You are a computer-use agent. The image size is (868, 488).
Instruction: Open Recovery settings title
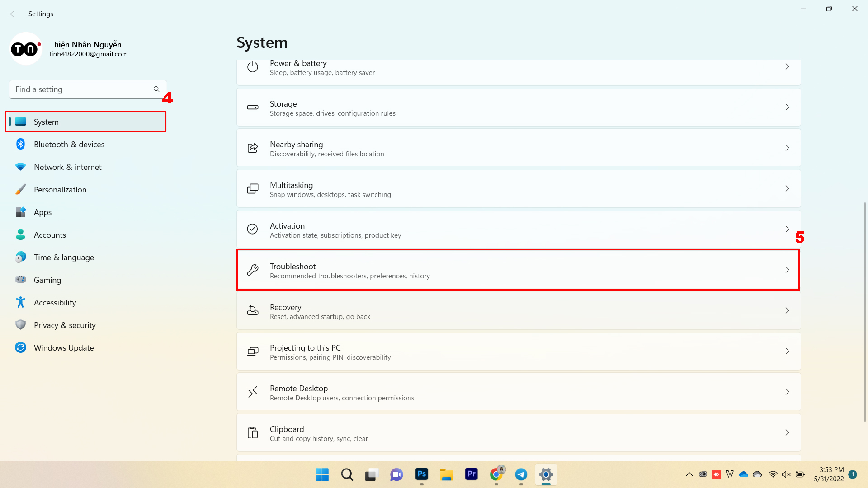[285, 307]
